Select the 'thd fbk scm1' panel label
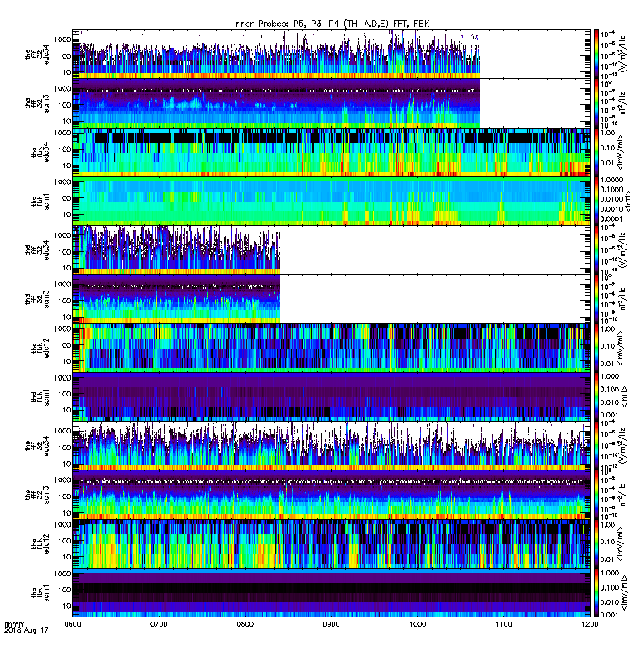 click(x=40, y=396)
